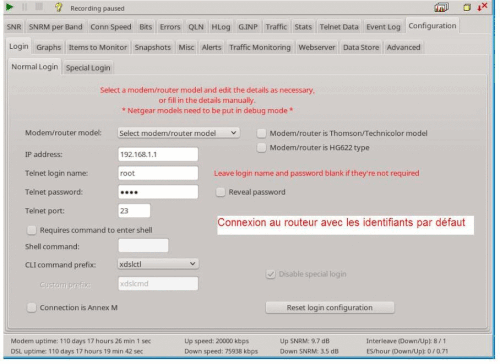Click Down speed: 75938 kbps text
This screenshot has height=364, width=500.
coord(221,351)
